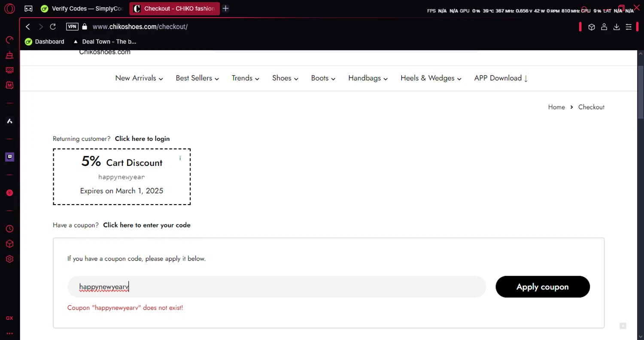644x340 pixels.
Task: Select the Checkout - CHIKO fashion tab
Action: coord(175,9)
